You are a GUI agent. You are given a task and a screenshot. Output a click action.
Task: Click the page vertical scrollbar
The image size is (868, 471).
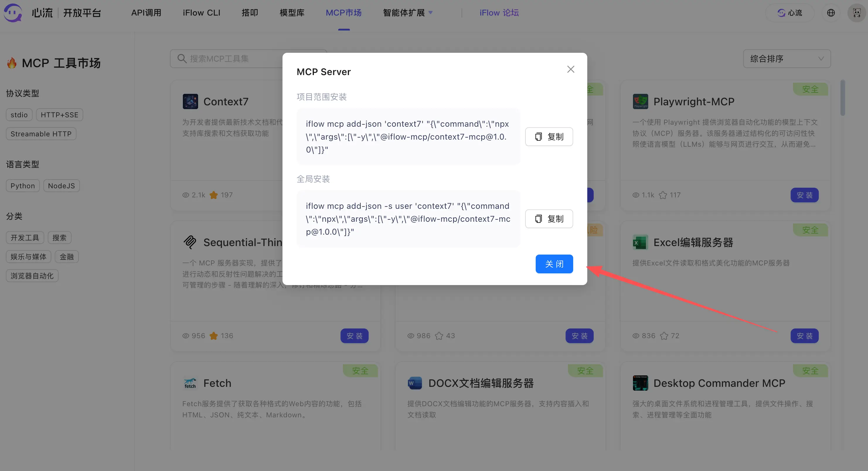[843, 98]
